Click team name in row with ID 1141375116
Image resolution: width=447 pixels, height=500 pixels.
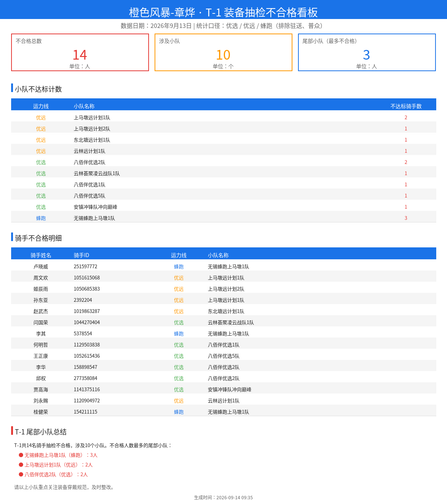230,389
